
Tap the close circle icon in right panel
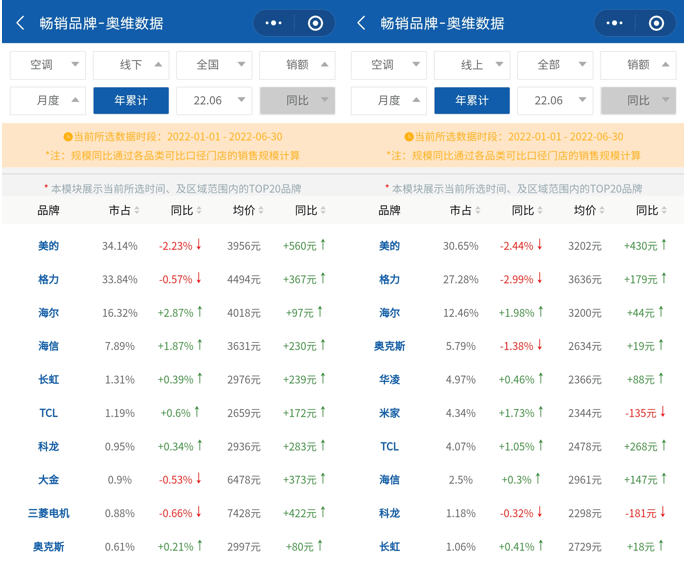656,23
